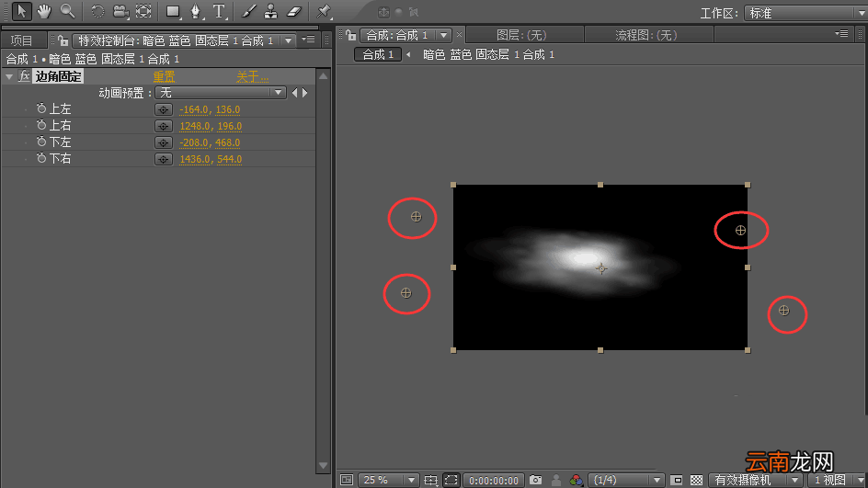Select the Puppet Pin tool
This screenshot has width=868, height=488.
[324, 11]
